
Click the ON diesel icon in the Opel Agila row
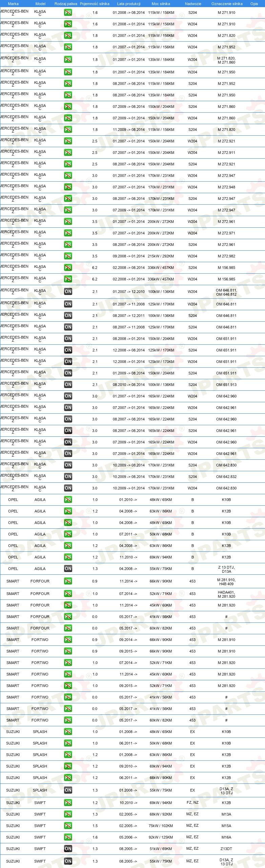[x=68, y=569]
